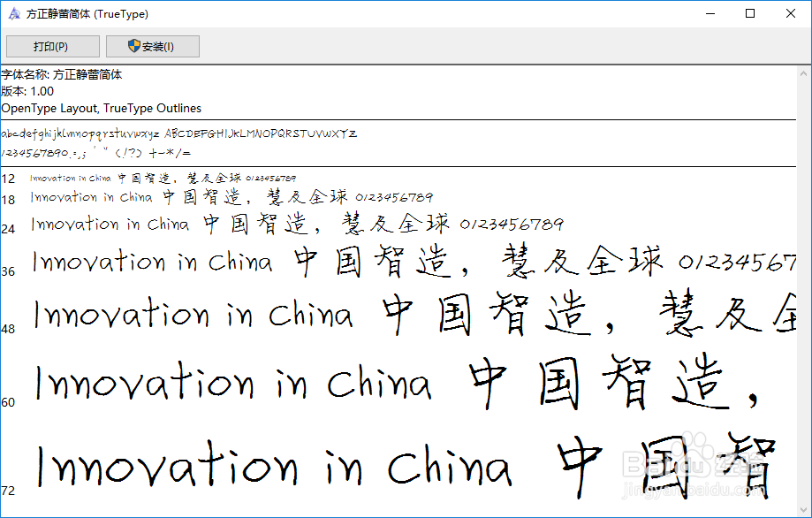Click the size 18 sample row label
The height and width of the screenshot is (518, 812).
(8, 200)
